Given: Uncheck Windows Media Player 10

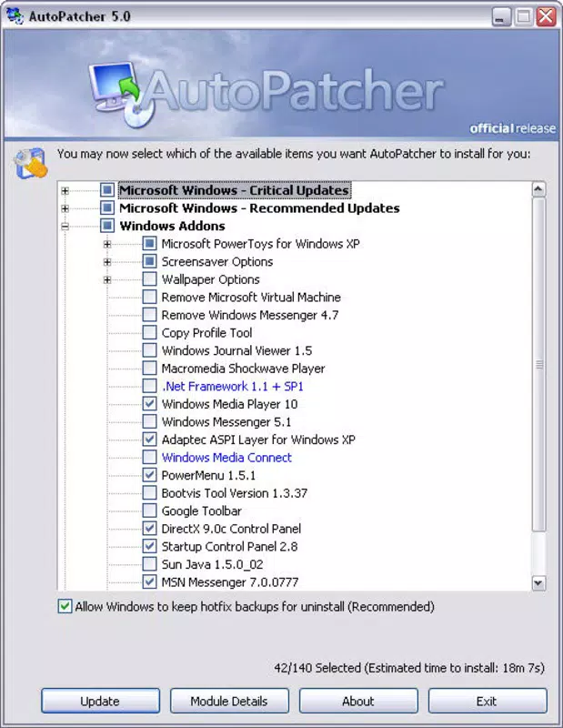Looking at the screenshot, I should pyautogui.click(x=149, y=403).
